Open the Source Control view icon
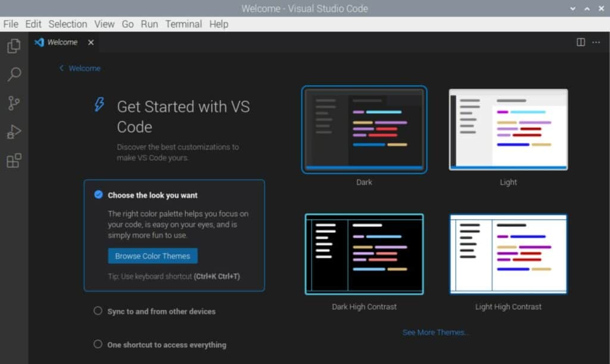This screenshot has width=610, height=364. [14, 103]
